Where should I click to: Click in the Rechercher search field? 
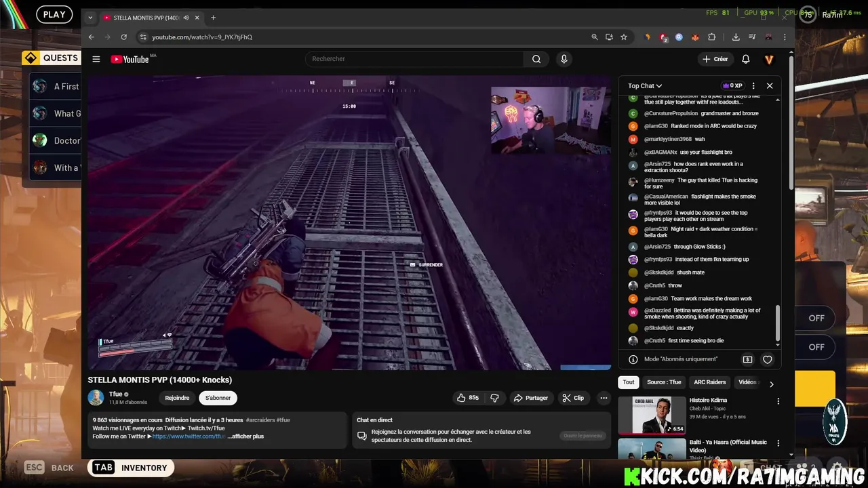[414, 59]
